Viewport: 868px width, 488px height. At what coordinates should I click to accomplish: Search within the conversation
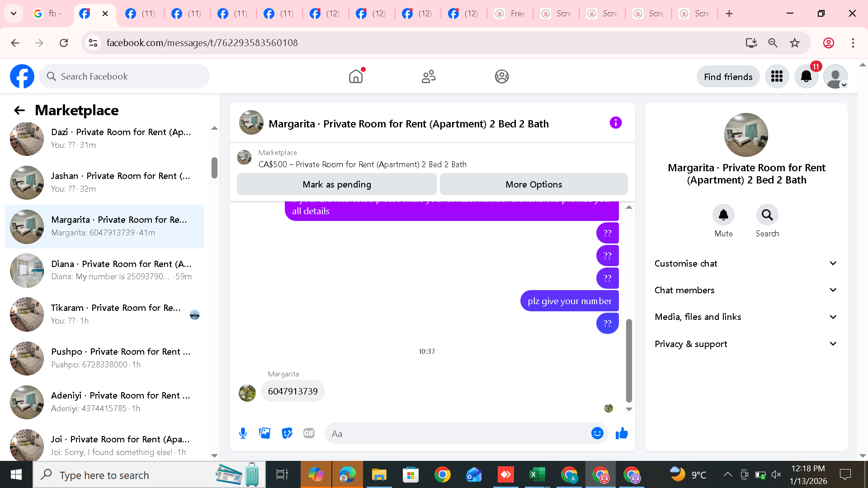pos(767,215)
